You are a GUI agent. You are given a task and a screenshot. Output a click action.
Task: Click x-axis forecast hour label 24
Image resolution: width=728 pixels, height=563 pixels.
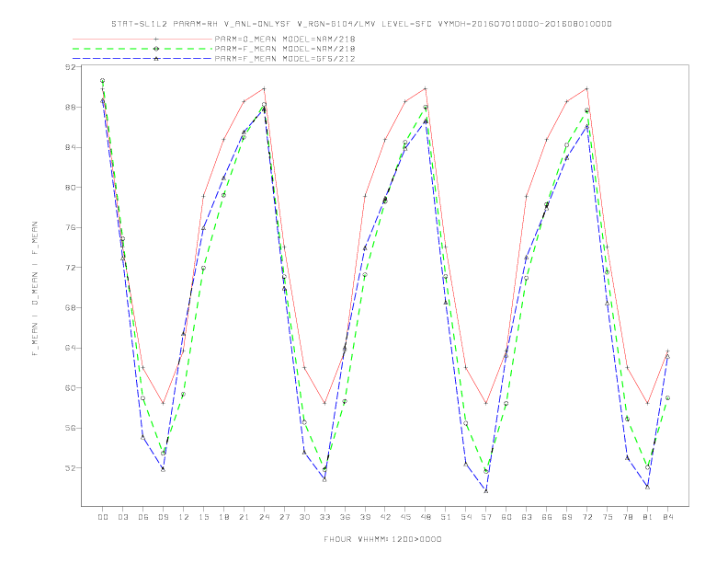coord(264,517)
